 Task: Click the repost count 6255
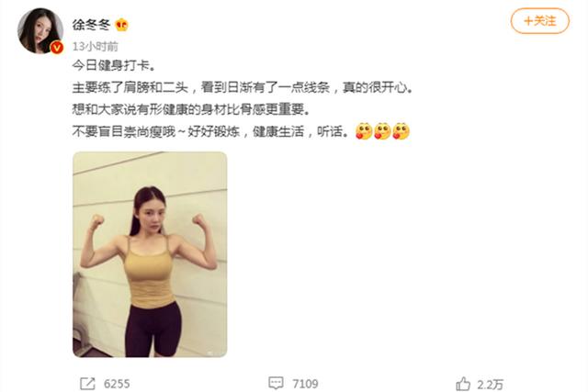click(117, 384)
